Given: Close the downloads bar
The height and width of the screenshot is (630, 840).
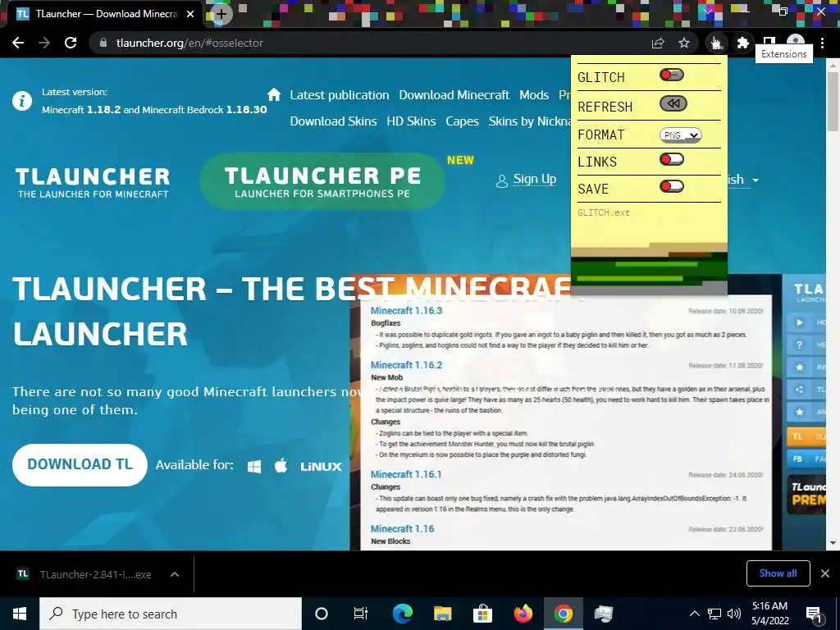Looking at the screenshot, I should [x=825, y=573].
